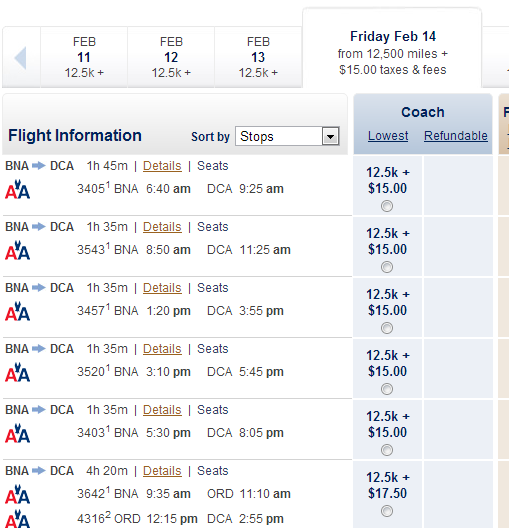This screenshot has height=528, width=509.
Task: Click American Airlines logo for flight 3543
Action: (18, 250)
